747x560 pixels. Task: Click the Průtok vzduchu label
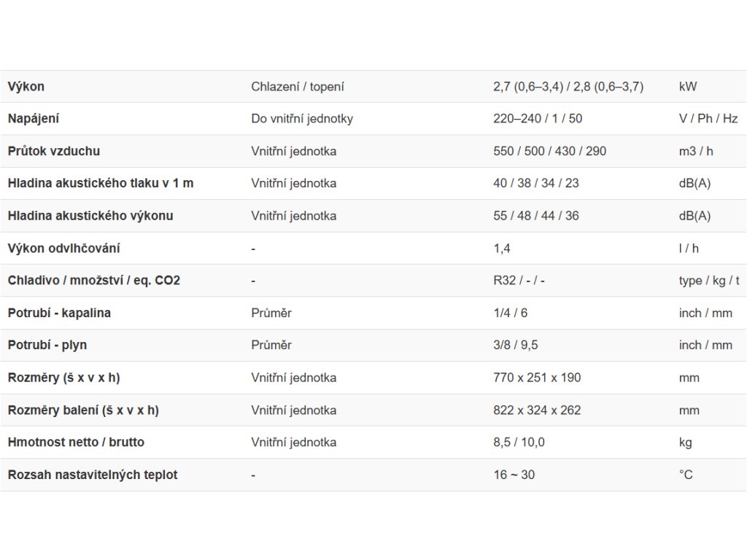click(54, 151)
